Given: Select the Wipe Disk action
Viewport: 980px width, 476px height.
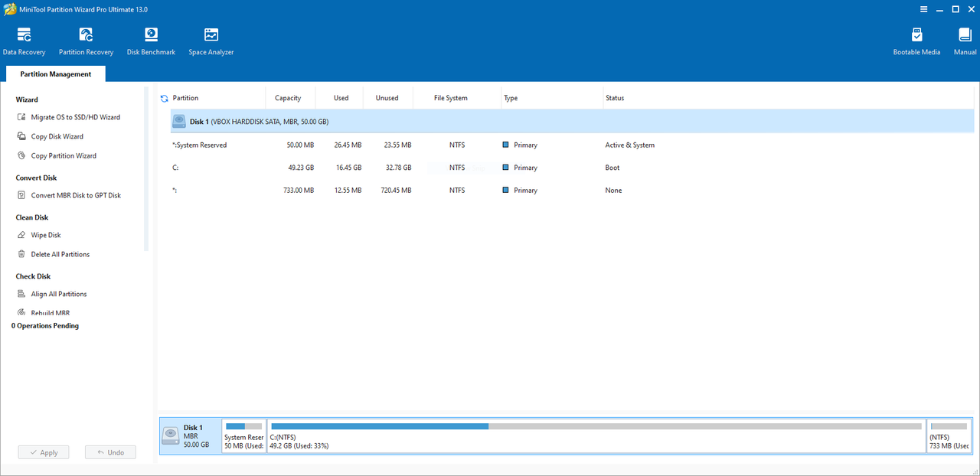Looking at the screenshot, I should point(46,235).
